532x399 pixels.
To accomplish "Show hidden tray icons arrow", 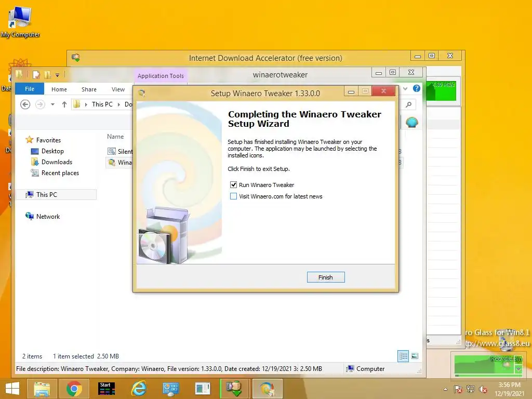I will [445, 389].
